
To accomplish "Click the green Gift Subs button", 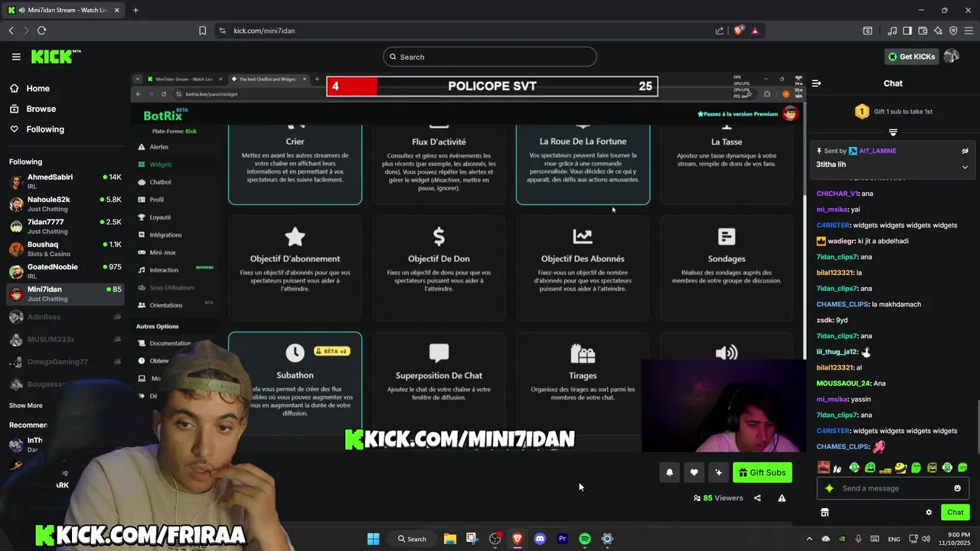I will [x=763, y=472].
